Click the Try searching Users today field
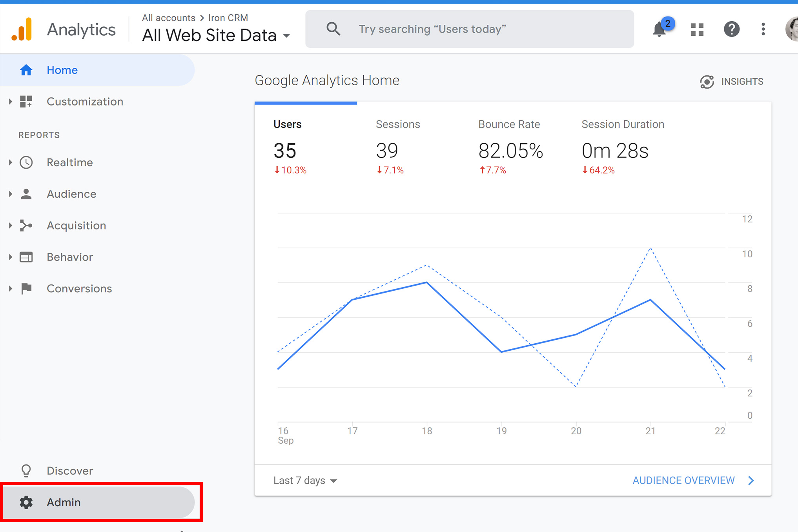 point(470,29)
